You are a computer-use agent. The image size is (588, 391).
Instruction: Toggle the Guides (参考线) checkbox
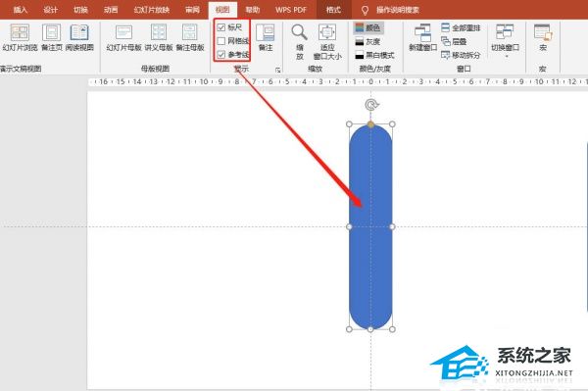[221, 54]
